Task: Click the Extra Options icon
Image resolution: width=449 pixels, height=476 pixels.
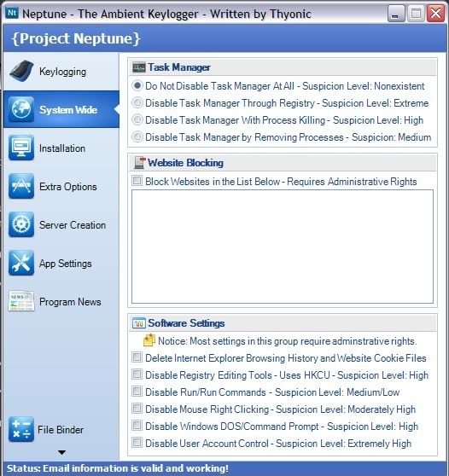Action: pyautogui.click(x=21, y=186)
